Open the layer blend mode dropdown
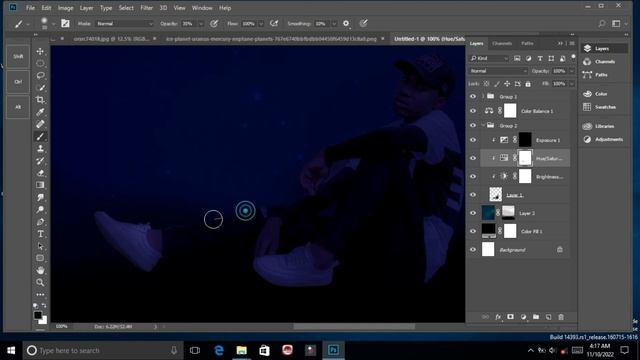 click(x=498, y=71)
